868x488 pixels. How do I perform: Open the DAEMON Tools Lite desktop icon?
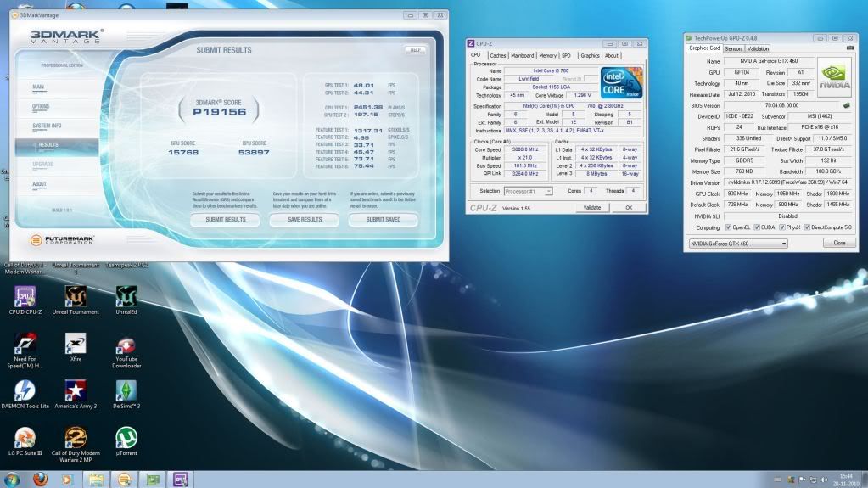pyautogui.click(x=25, y=395)
